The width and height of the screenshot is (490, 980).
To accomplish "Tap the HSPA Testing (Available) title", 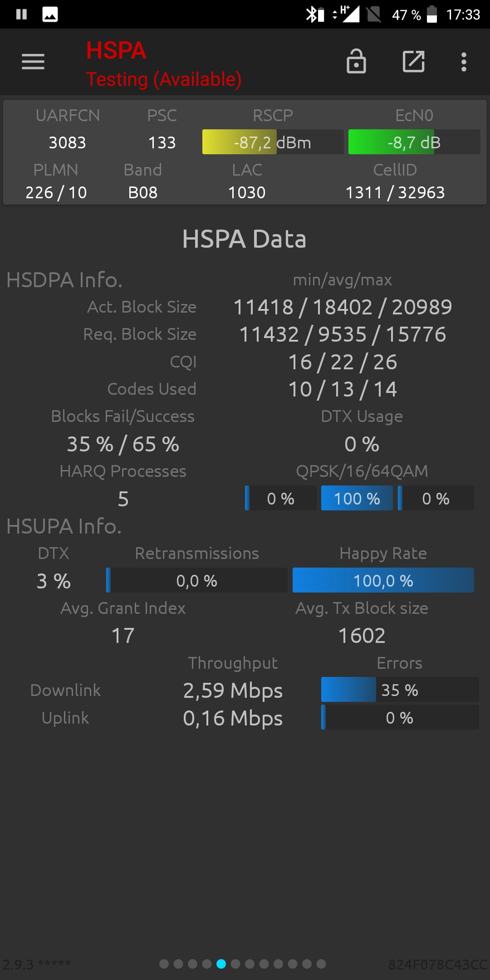I will click(164, 64).
